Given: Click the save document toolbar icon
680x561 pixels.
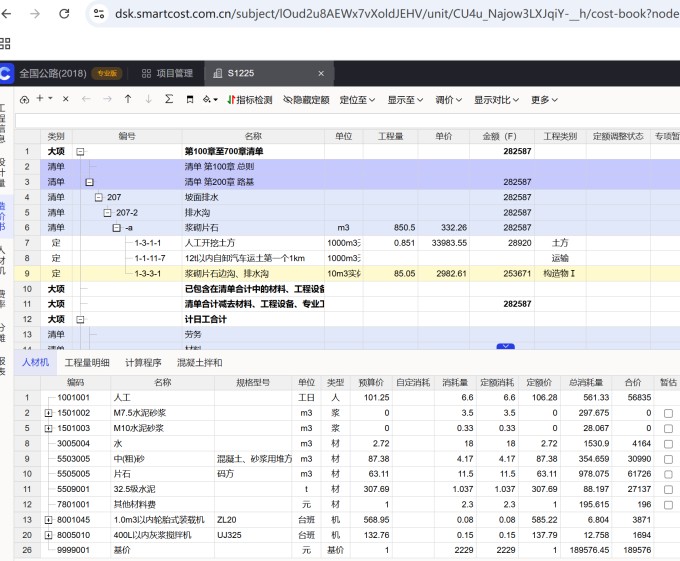Looking at the screenshot, I should click(188, 100).
